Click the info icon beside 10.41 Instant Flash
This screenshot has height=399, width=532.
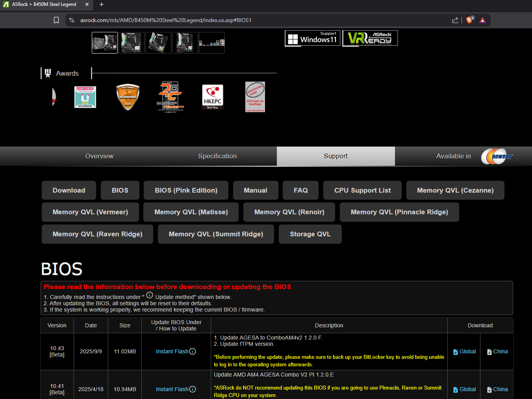pos(193,389)
